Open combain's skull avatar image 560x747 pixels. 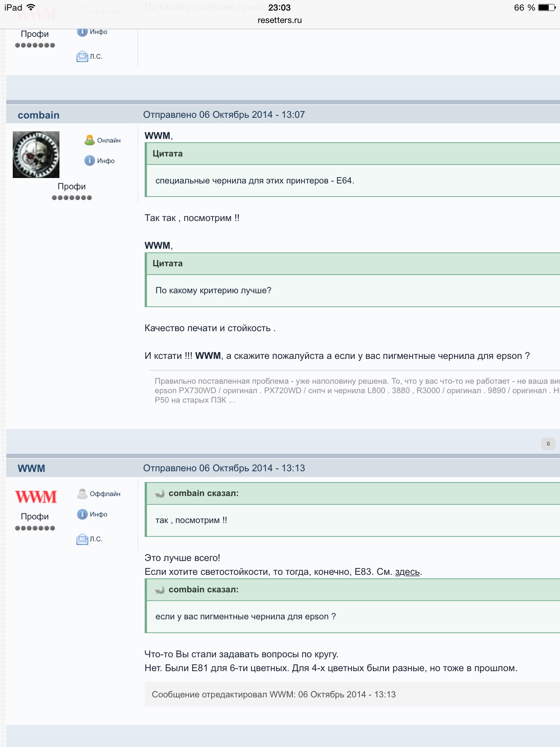pos(36,155)
